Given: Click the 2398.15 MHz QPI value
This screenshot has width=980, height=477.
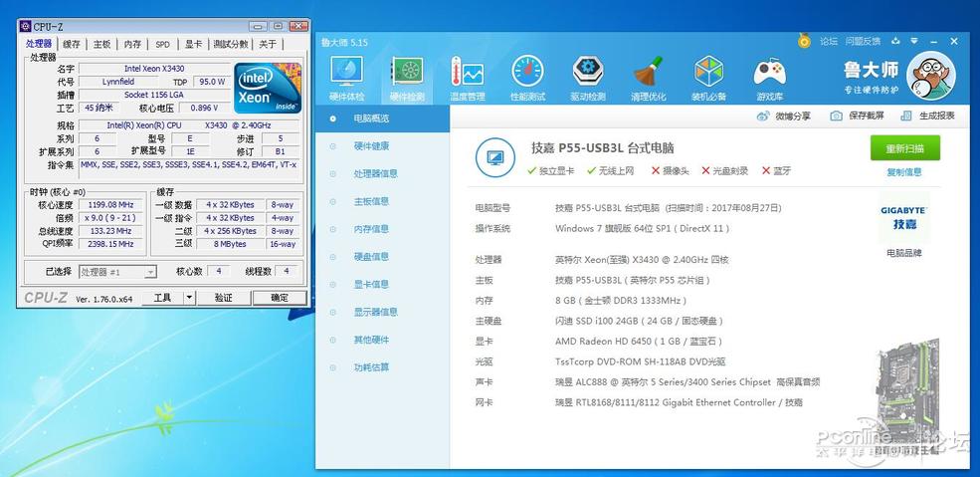Looking at the screenshot, I should (x=111, y=244).
